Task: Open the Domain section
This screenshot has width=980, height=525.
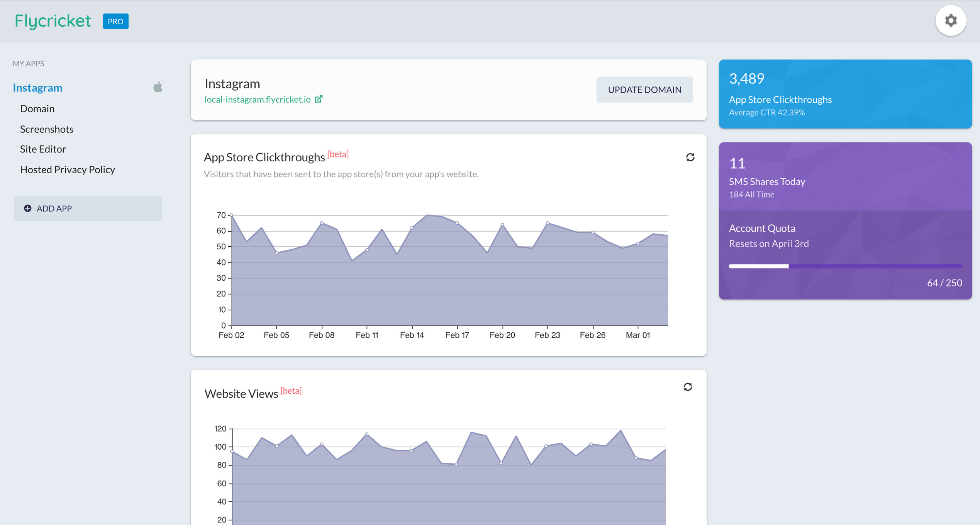Action: tap(37, 108)
